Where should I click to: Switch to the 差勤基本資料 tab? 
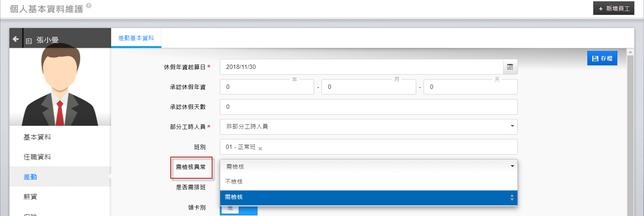136,38
